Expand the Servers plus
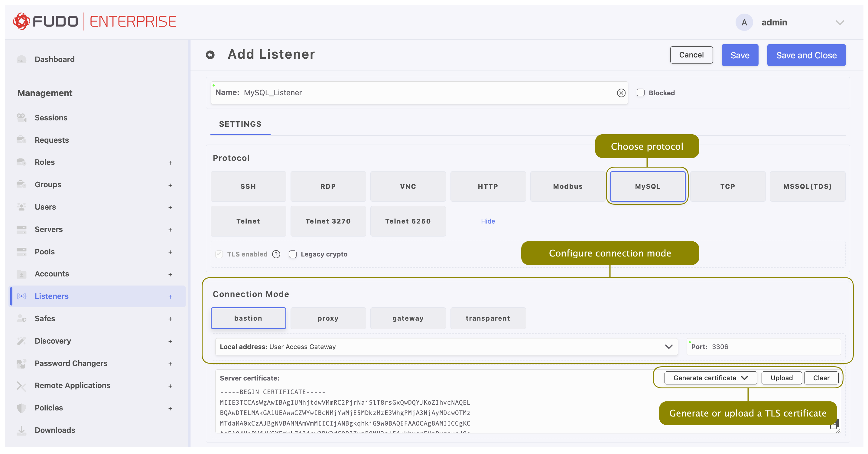This screenshot has width=868, height=454. click(170, 230)
